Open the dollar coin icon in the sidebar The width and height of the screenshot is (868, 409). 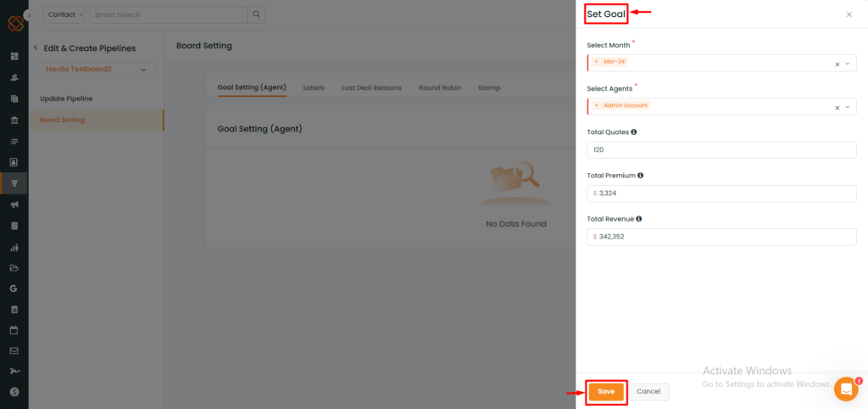tap(14, 392)
